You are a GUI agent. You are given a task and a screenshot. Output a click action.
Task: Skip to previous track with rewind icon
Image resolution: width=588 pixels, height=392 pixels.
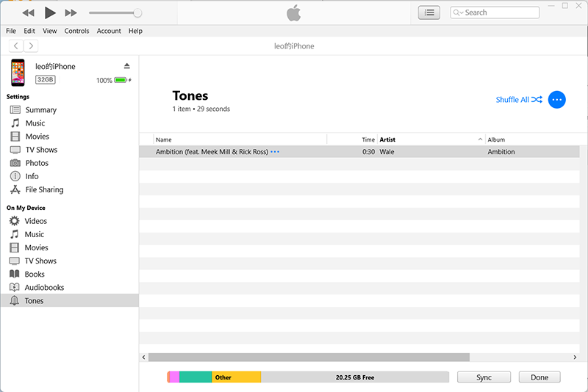coord(28,13)
